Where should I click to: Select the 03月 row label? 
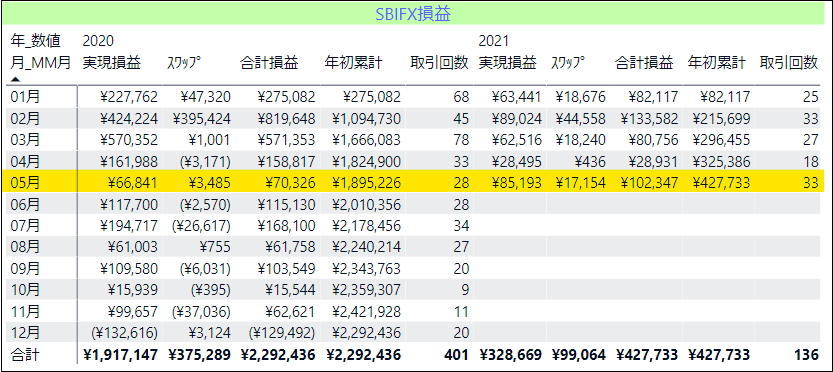click(26, 140)
